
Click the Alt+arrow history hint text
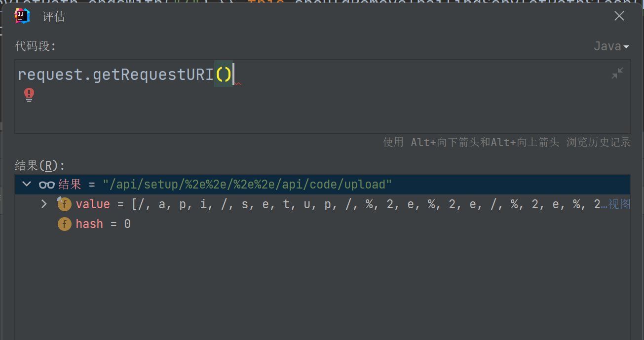[x=506, y=143]
